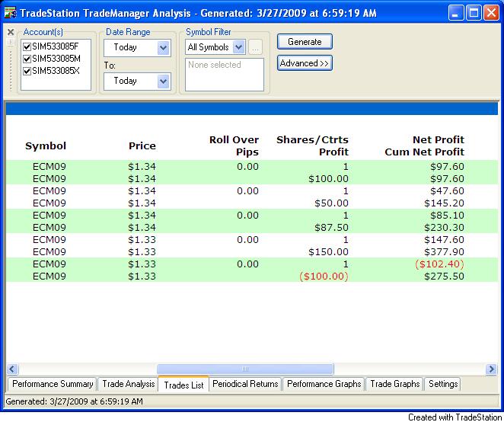Maximize the TradeManager Analysis window
This screenshot has height=422, width=504.
coord(474,13)
